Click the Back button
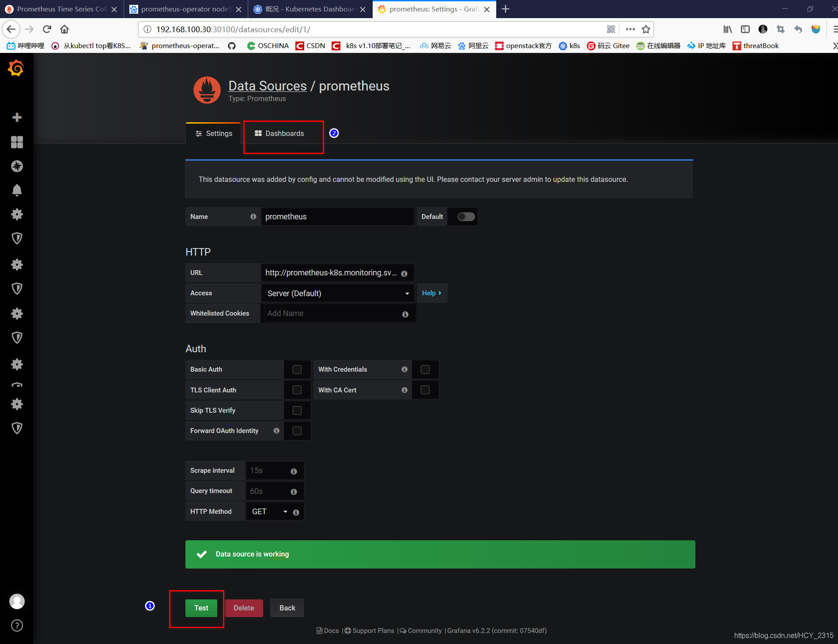 (x=287, y=608)
